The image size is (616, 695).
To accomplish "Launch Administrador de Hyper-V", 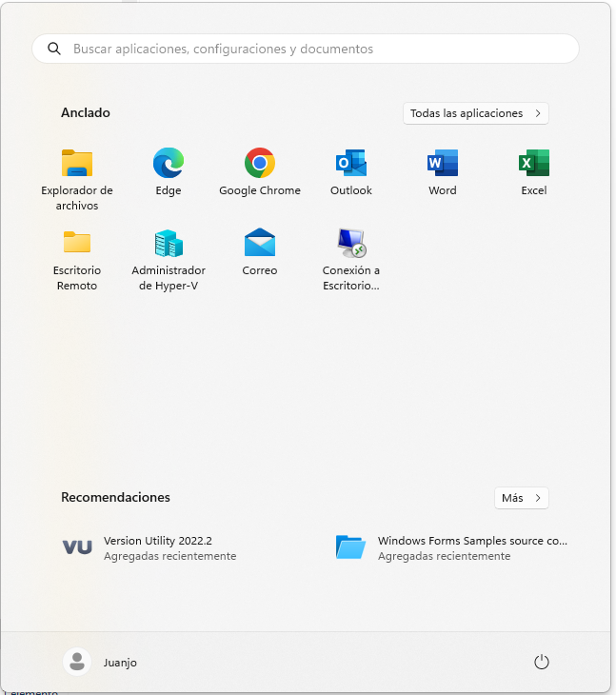I will (x=169, y=244).
